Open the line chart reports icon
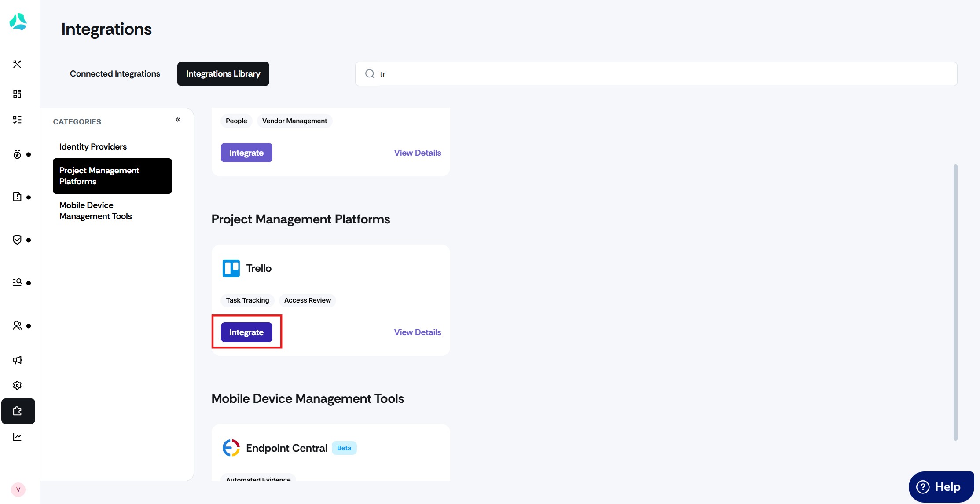 (17, 437)
